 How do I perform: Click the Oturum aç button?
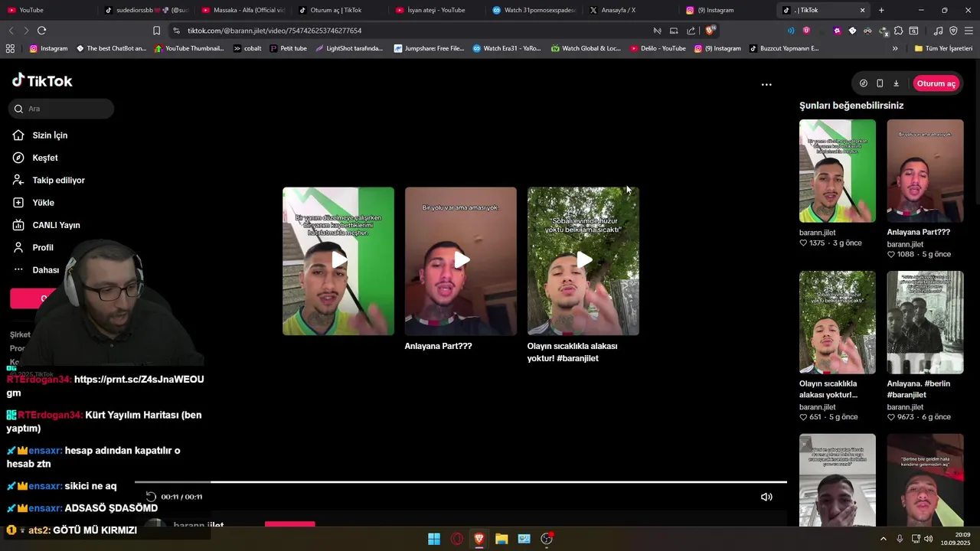(x=936, y=83)
